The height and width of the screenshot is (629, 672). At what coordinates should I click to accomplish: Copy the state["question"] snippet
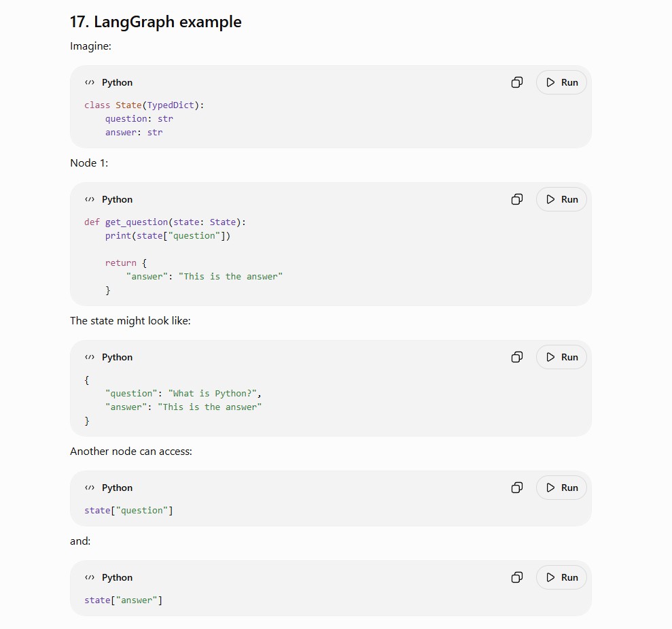pos(517,488)
